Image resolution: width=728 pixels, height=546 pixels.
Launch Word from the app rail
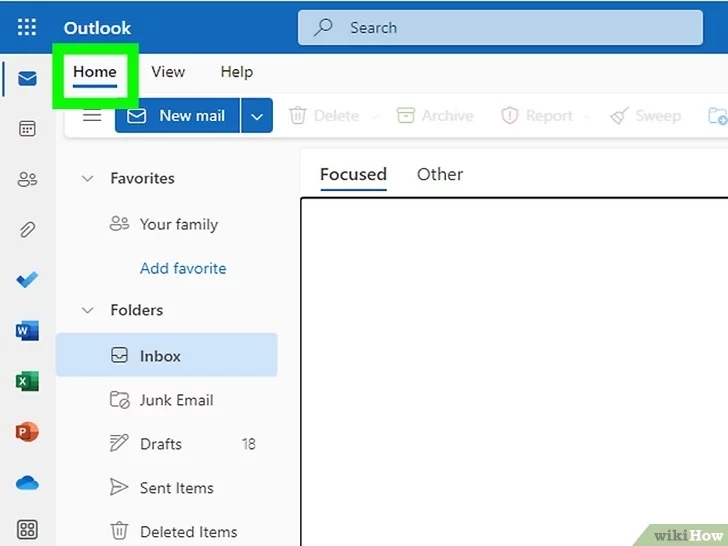(27, 331)
